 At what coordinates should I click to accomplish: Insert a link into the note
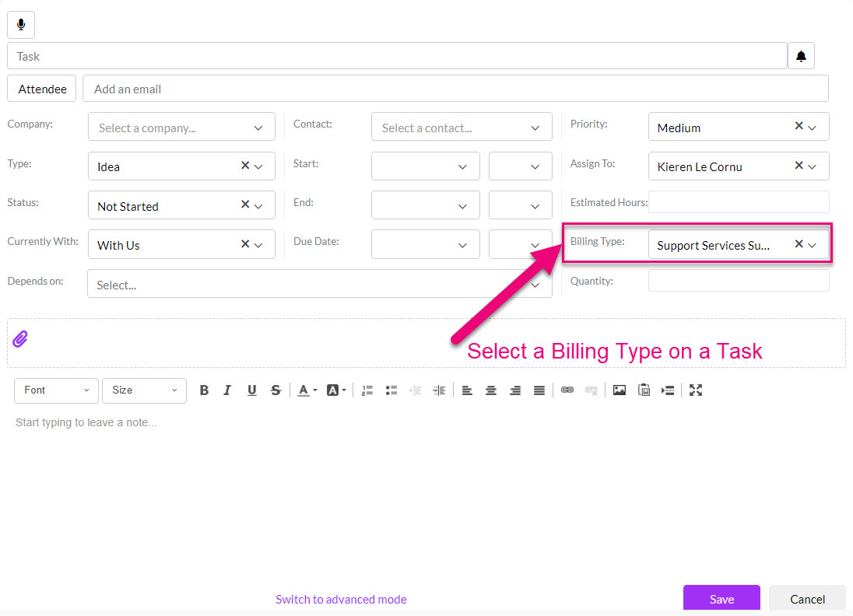pyautogui.click(x=567, y=390)
